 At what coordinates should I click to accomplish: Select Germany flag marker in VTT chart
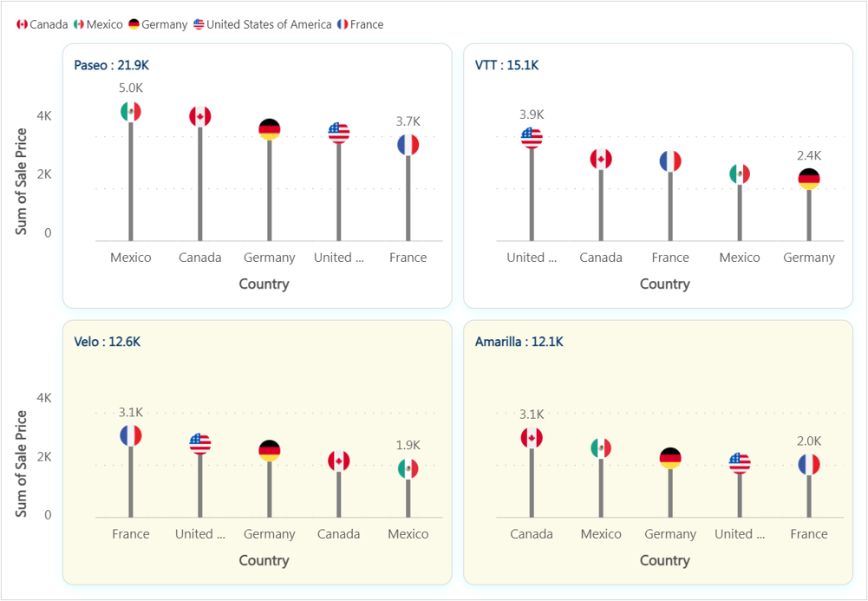[809, 180]
